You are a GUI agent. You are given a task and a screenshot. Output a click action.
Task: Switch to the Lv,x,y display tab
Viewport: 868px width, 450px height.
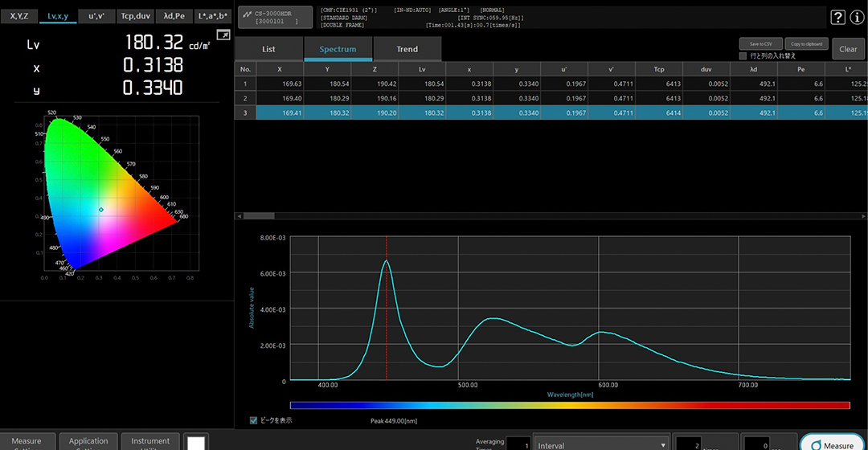click(58, 16)
